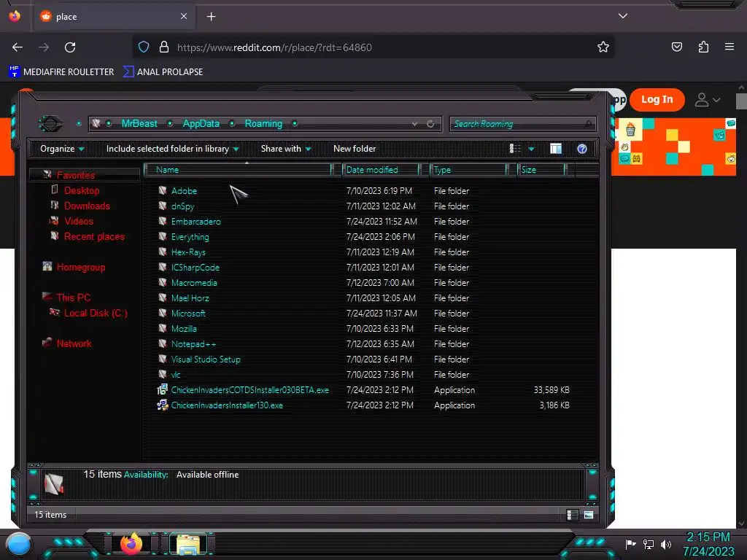Viewport: 747px width, 560px height.
Task: Open Recent places in the navigation pane
Action: pyautogui.click(x=94, y=237)
